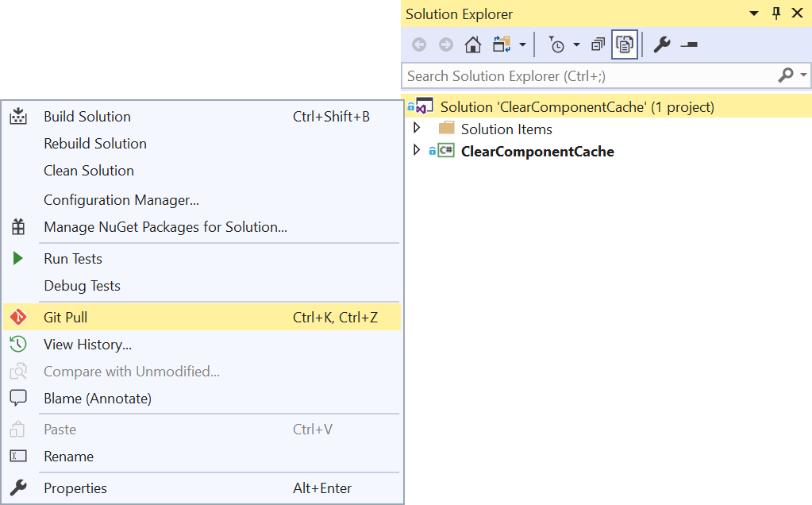Open Configuration Manager...
Viewport: 812px width, 505px height.
pyautogui.click(x=202, y=200)
